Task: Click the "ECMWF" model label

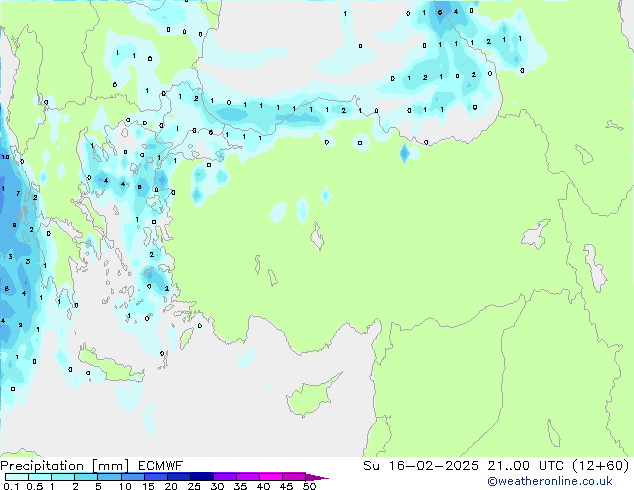Action: [x=161, y=466]
